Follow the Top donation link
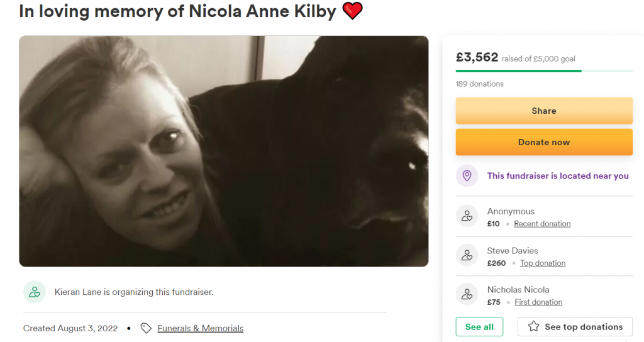644x342 pixels. tap(543, 263)
